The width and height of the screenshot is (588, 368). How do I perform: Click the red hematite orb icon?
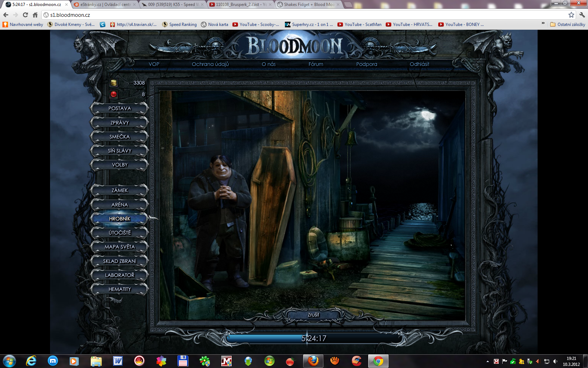coord(114,94)
